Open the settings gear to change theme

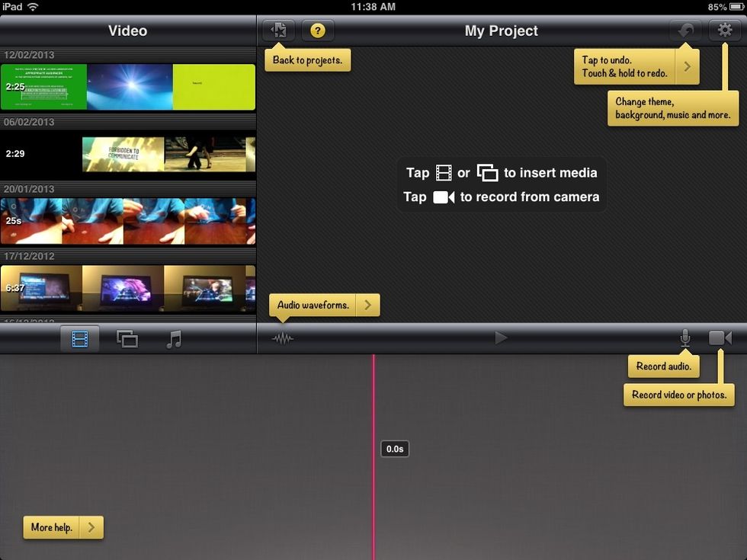(724, 30)
